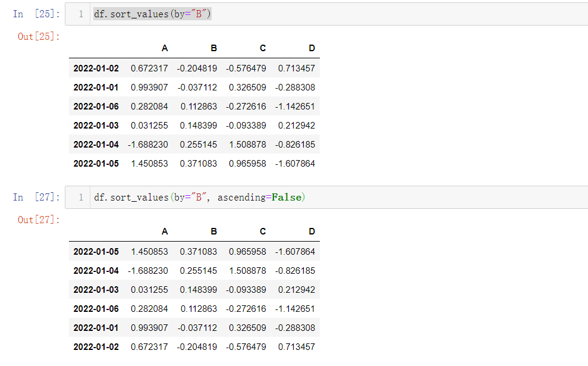The width and height of the screenshot is (588, 366).
Task: Click value 0.965958 in the second table
Action: [x=247, y=252]
